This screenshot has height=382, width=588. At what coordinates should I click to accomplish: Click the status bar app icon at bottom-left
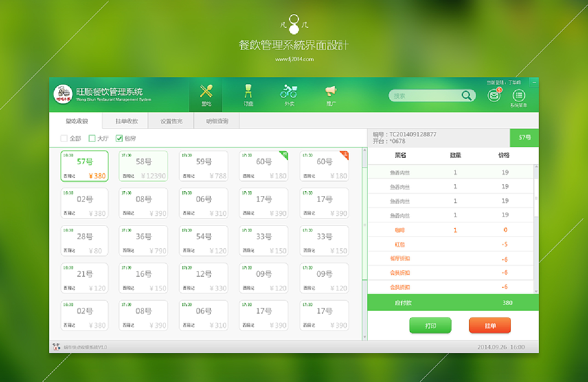pyautogui.click(x=57, y=347)
